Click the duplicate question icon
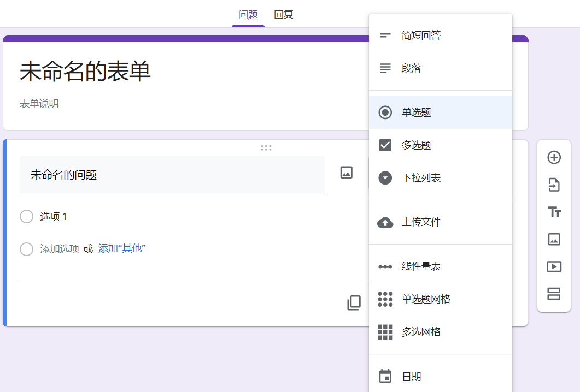This screenshot has width=580, height=392. click(x=354, y=302)
